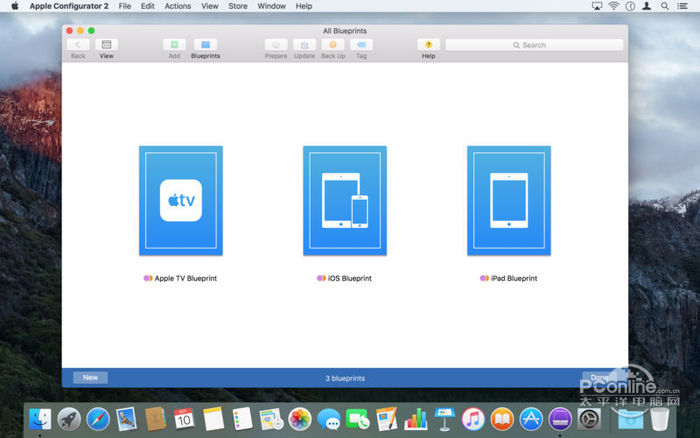Launch Safari from the Dock
Screen dimensions: 700x438
[x=98, y=418]
